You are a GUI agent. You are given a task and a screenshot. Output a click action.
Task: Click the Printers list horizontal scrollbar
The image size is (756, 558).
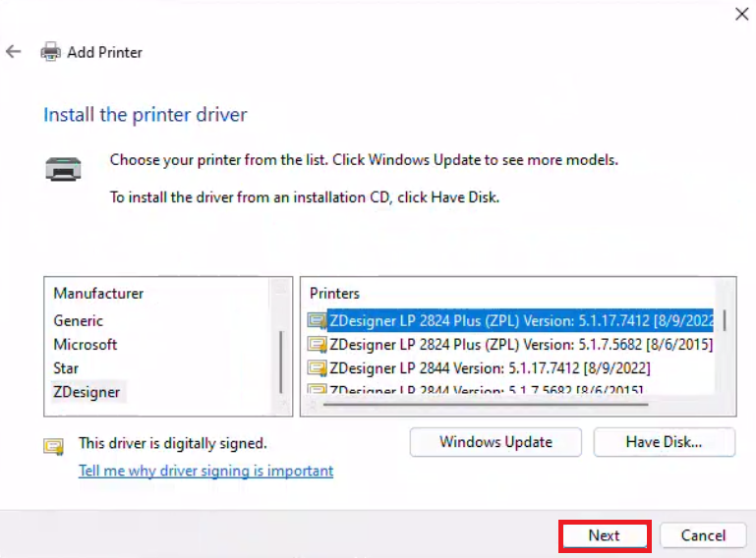tap(485, 405)
